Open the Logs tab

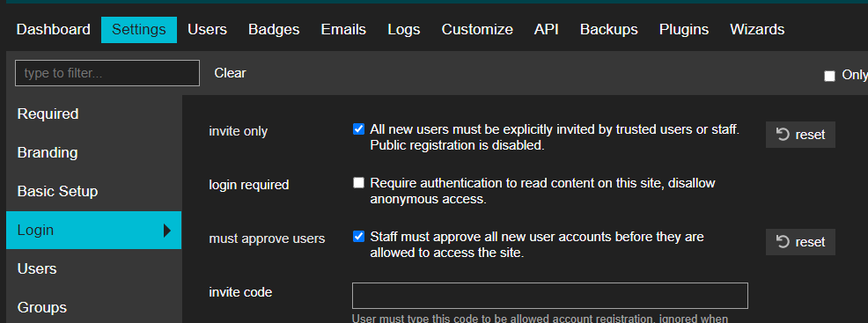[x=403, y=29]
